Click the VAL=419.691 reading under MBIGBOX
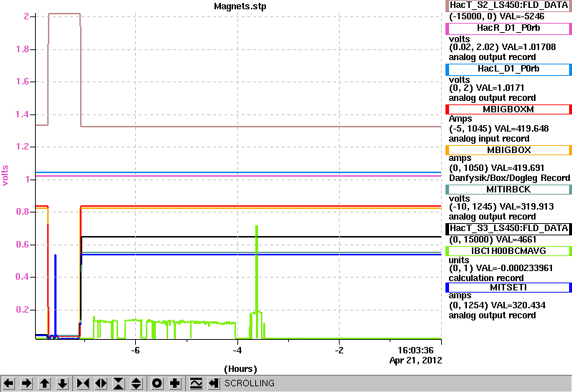The height and width of the screenshot is (392, 572). [x=518, y=168]
